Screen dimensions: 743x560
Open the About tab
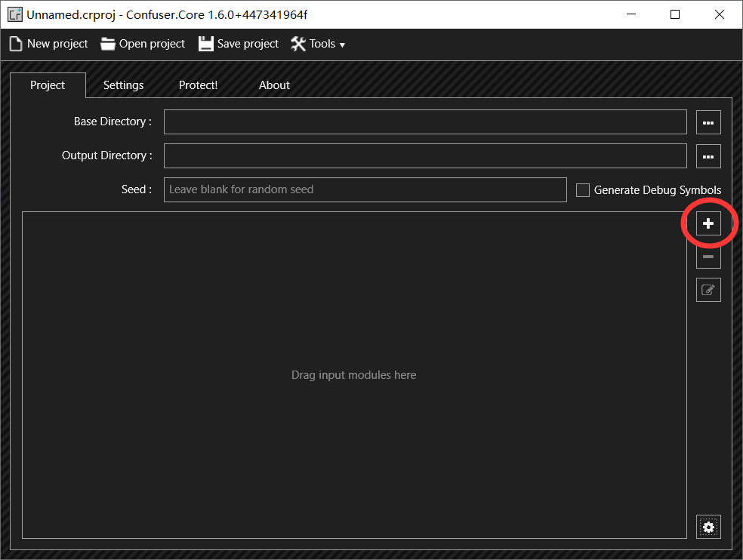274,85
